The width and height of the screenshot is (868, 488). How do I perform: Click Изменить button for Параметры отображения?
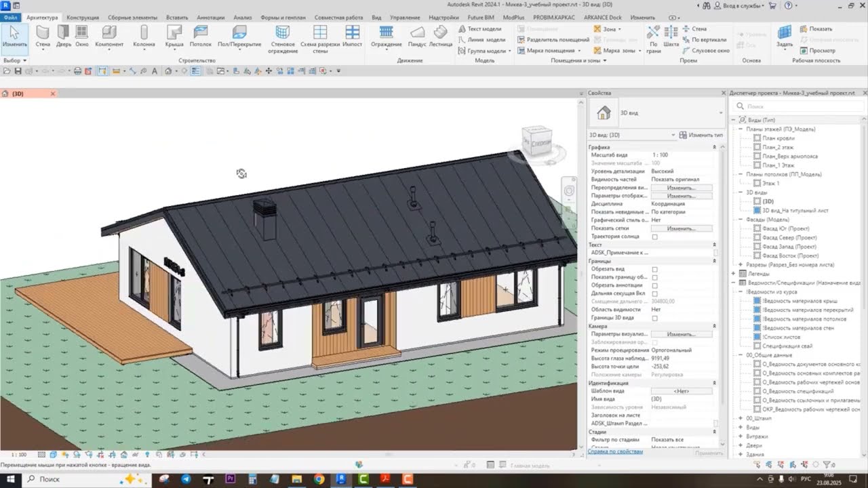coord(682,196)
